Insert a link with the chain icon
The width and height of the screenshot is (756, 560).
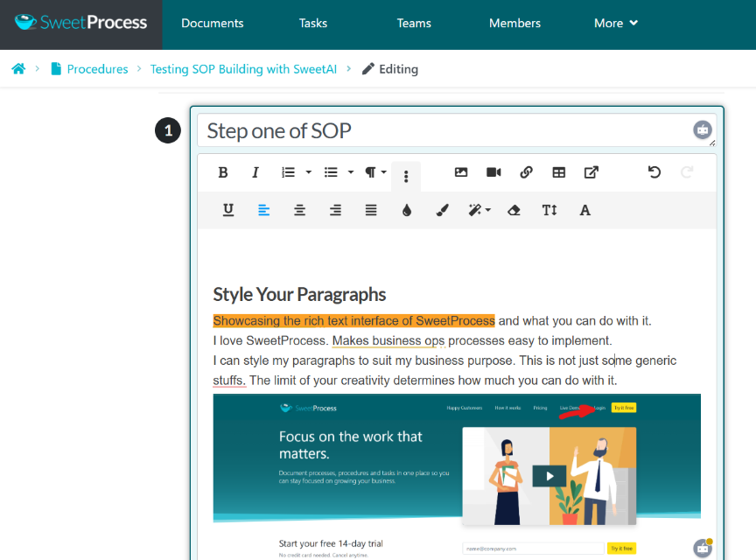click(x=526, y=172)
